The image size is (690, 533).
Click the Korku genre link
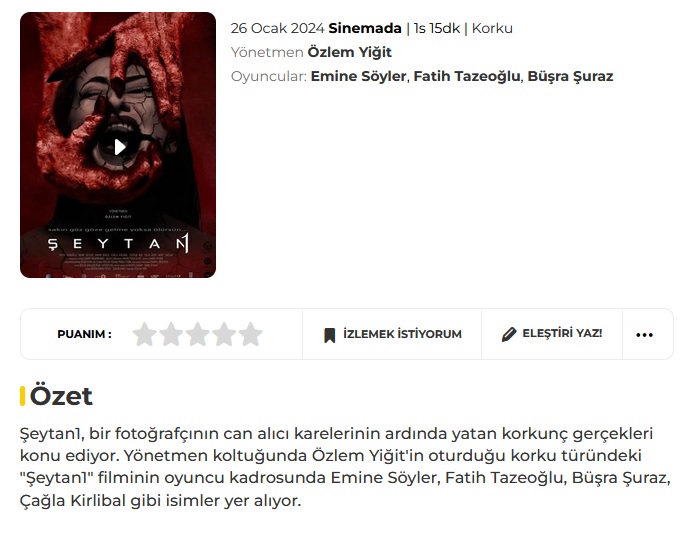click(x=492, y=28)
